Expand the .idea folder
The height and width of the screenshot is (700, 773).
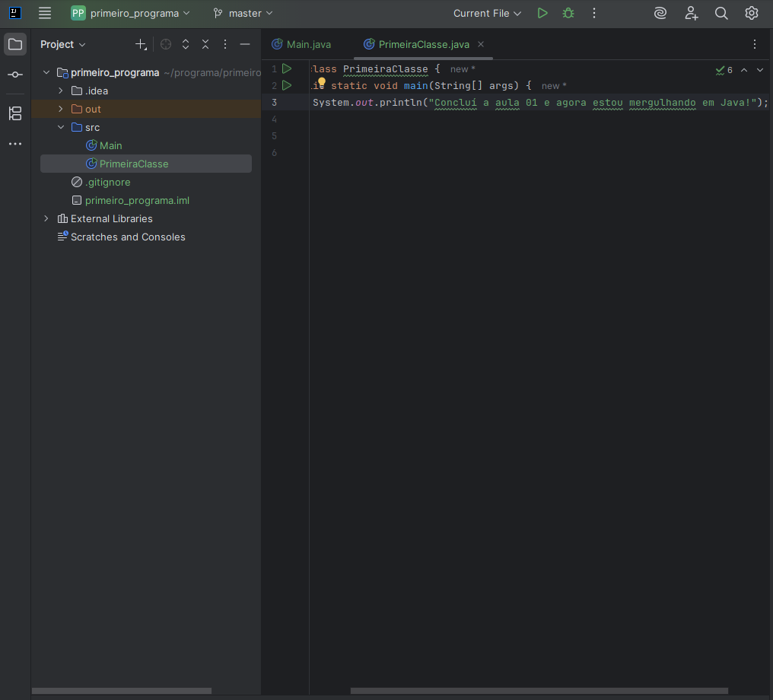pyautogui.click(x=61, y=91)
